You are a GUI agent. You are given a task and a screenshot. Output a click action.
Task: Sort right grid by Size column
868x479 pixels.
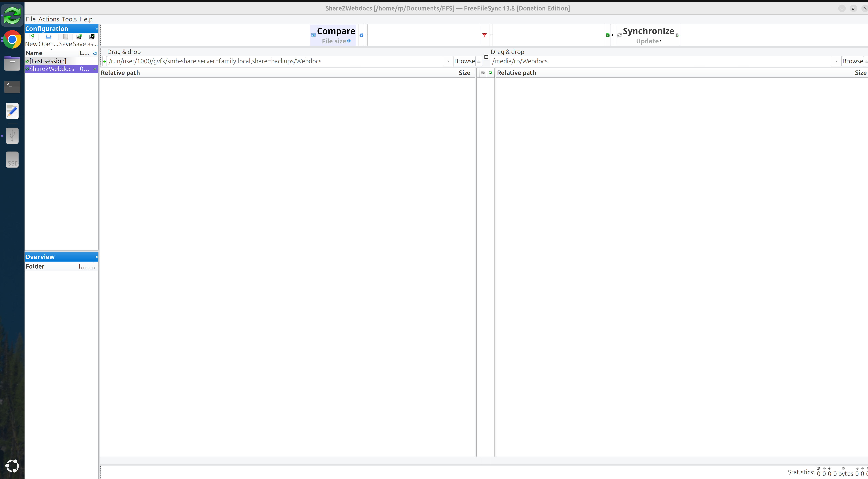pos(861,73)
